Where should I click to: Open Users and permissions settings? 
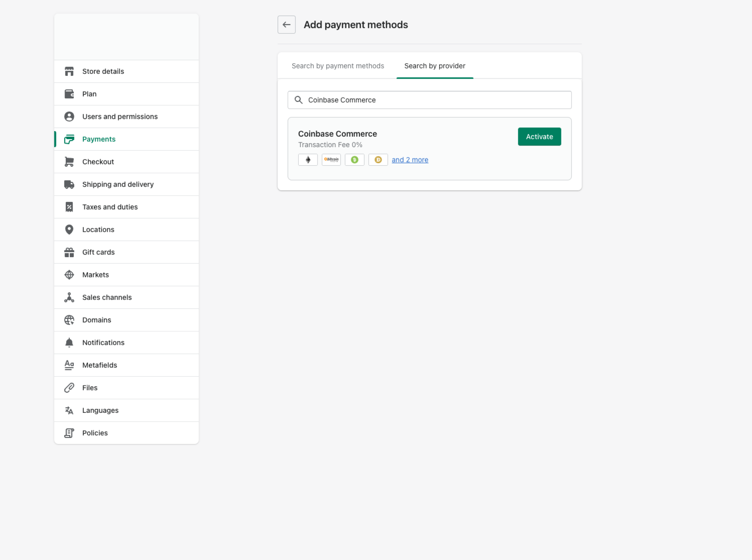click(120, 117)
